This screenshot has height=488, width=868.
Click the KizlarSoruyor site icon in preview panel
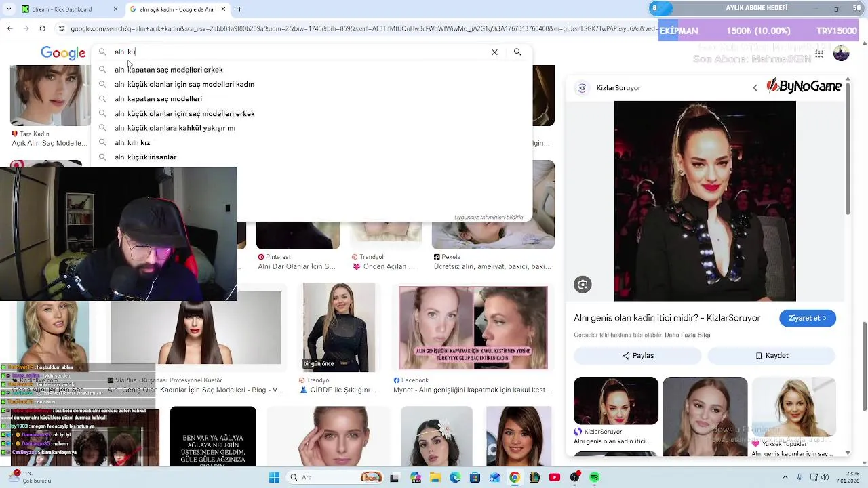[x=582, y=88]
